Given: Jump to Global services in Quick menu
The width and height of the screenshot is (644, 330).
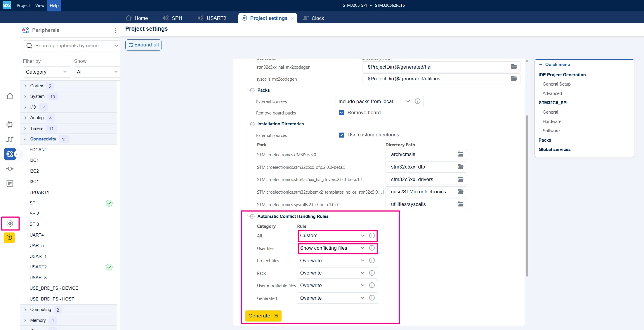Looking at the screenshot, I should [x=554, y=150].
